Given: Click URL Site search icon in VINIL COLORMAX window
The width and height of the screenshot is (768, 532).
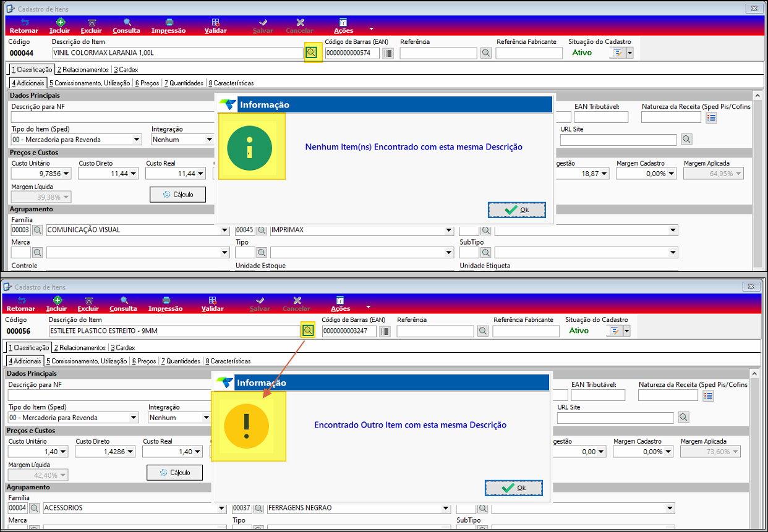Looking at the screenshot, I should pos(686,140).
